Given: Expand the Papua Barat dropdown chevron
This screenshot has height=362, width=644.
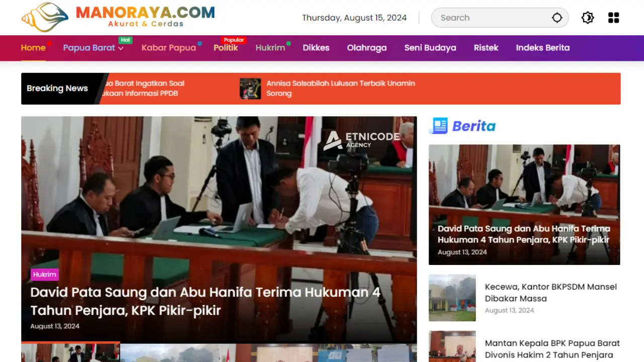Looking at the screenshot, I should pos(121,48).
